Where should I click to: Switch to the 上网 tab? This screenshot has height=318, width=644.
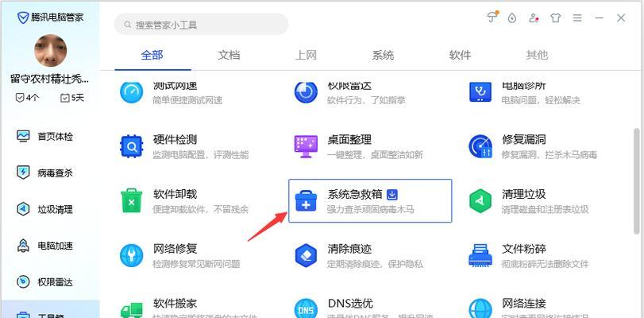click(x=306, y=55)
